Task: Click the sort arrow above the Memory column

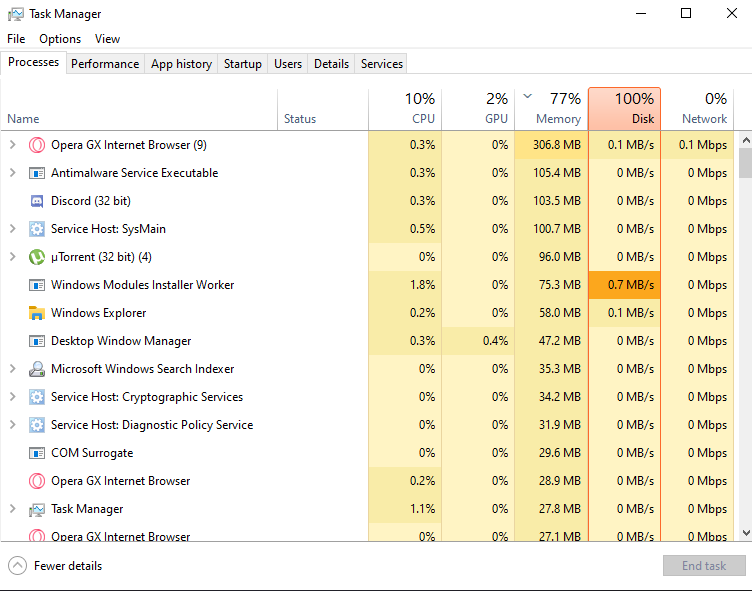Action: coord(528,96)
